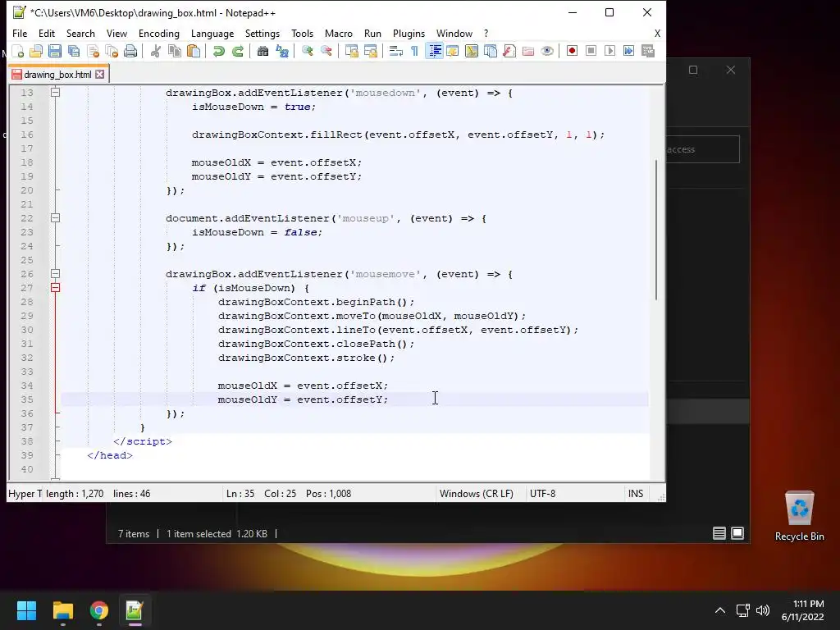Toggle the highlighted Indent Guide icon
This screenshot has width=840, height=630.
pos(434,51)
